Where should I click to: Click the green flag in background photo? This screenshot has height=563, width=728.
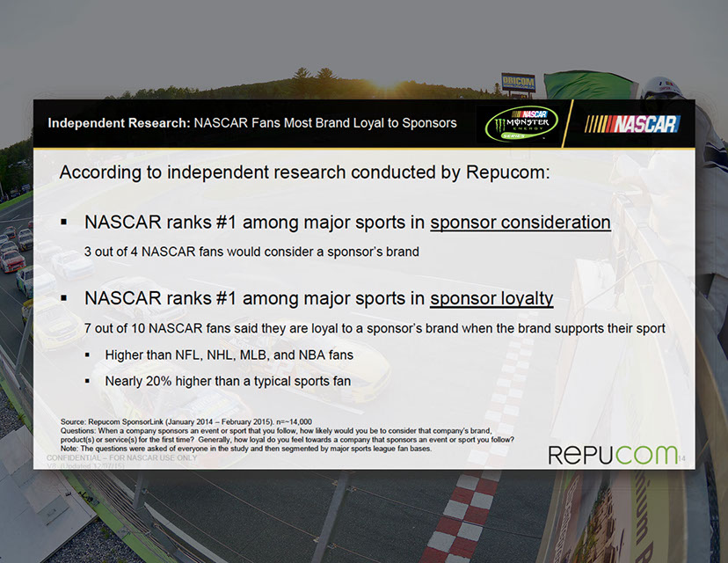(577, 85)
